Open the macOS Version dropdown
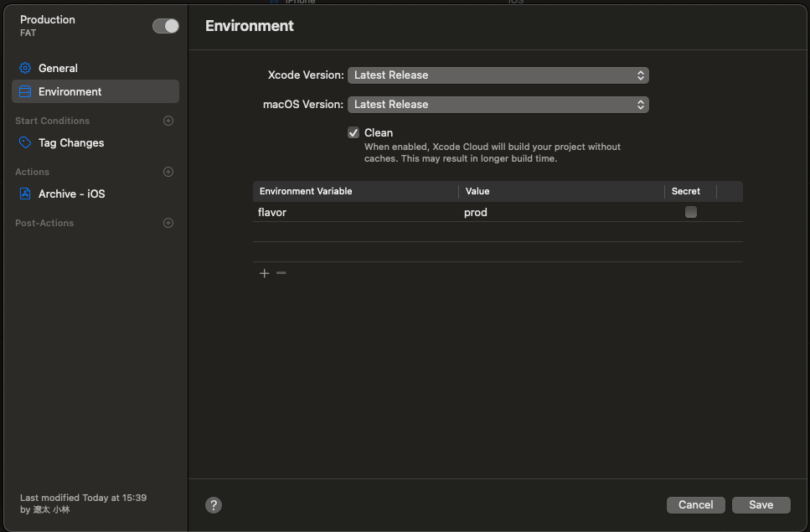810x532 pixels. coord(498,105)
